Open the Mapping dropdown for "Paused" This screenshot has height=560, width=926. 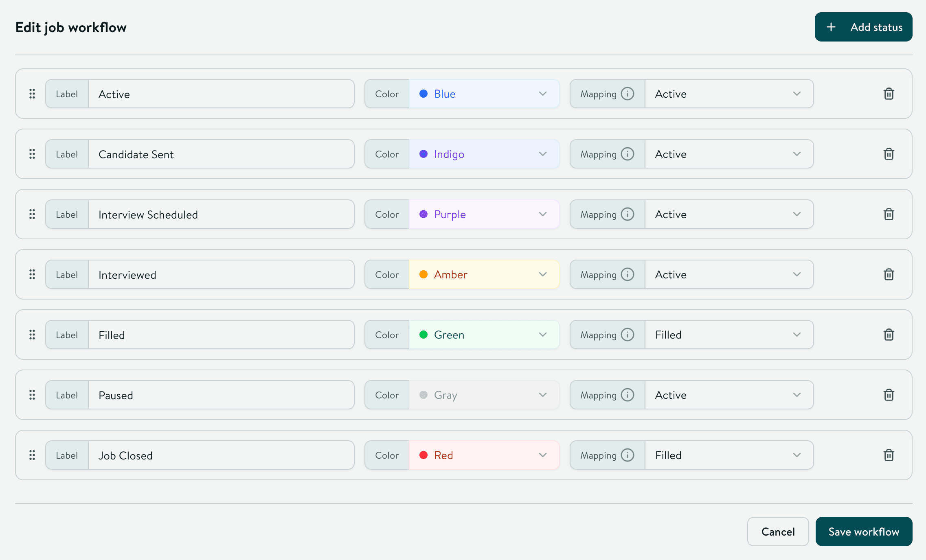(797, 395)
